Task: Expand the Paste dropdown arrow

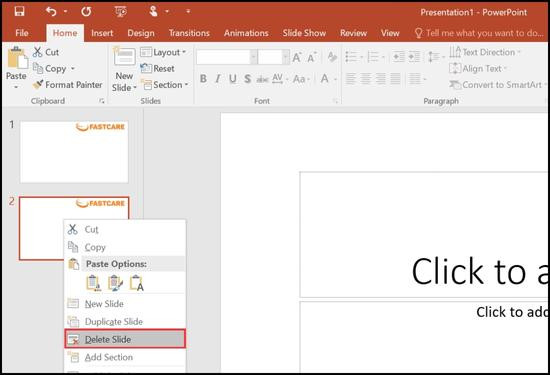Action: pyautogui.click(x=16, y=87)
